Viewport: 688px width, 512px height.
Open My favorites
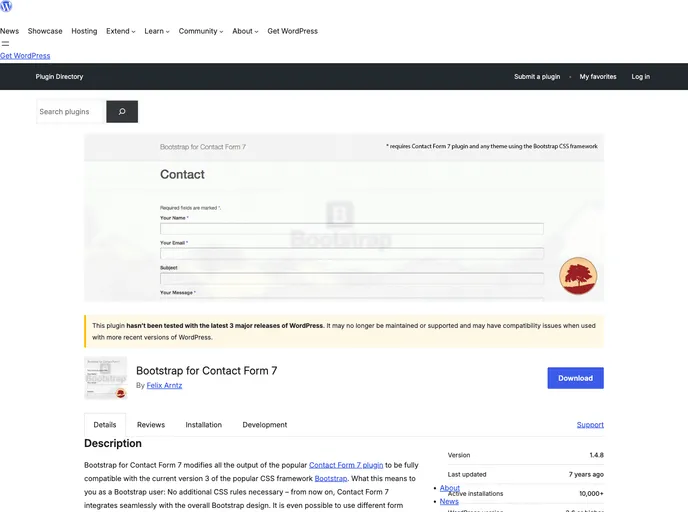tap(598, 76)
